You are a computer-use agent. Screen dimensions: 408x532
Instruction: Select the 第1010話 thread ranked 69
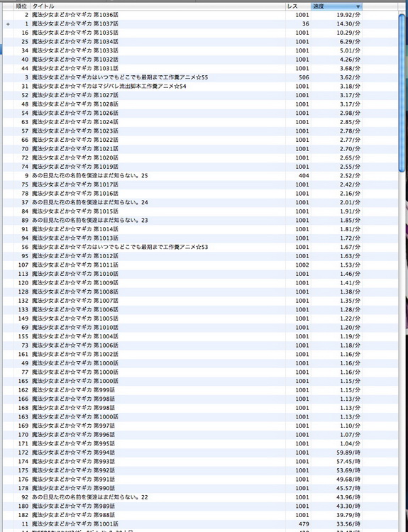pos(75,328)
